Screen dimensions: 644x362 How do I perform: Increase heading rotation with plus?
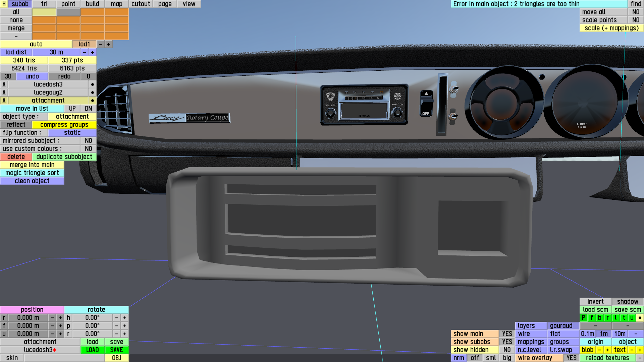124,318
